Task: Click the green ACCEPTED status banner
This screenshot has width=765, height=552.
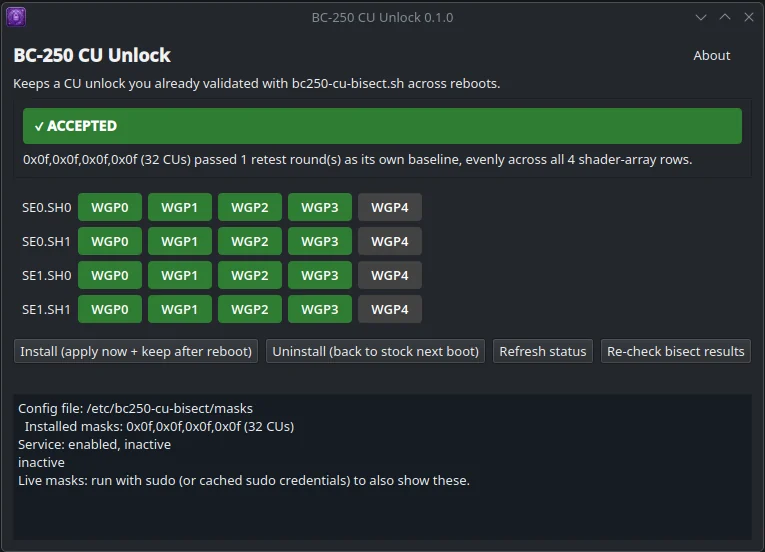Action: click(x=382, y=126)
